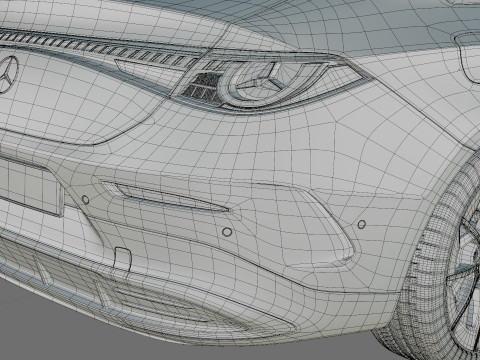Select the parking sensor nearest the front wheel
This screenshot has width=480, height=360.
tap(362, 224)
